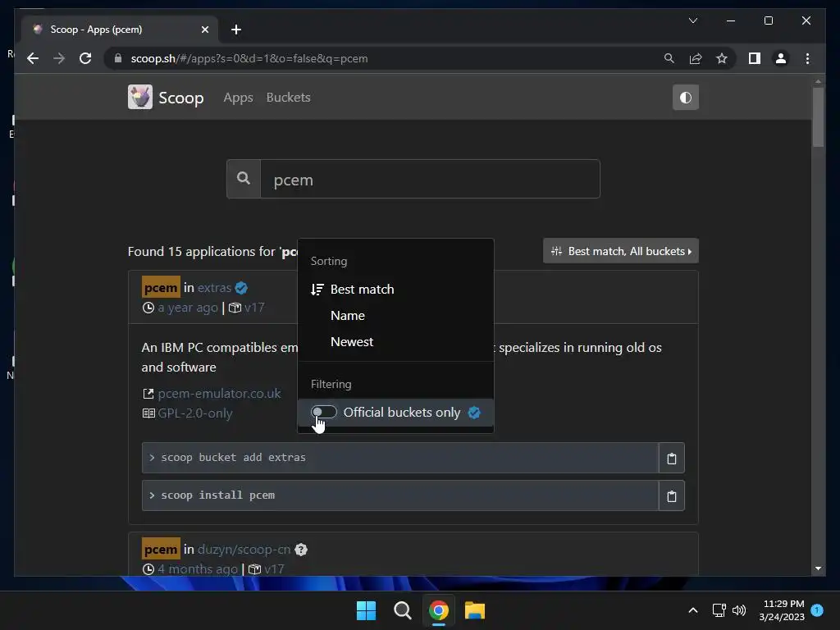The height and width of the screenshot is (630, 840).
Task: Click the 4 months ago timestamp
Action: [x=197, y=569]
